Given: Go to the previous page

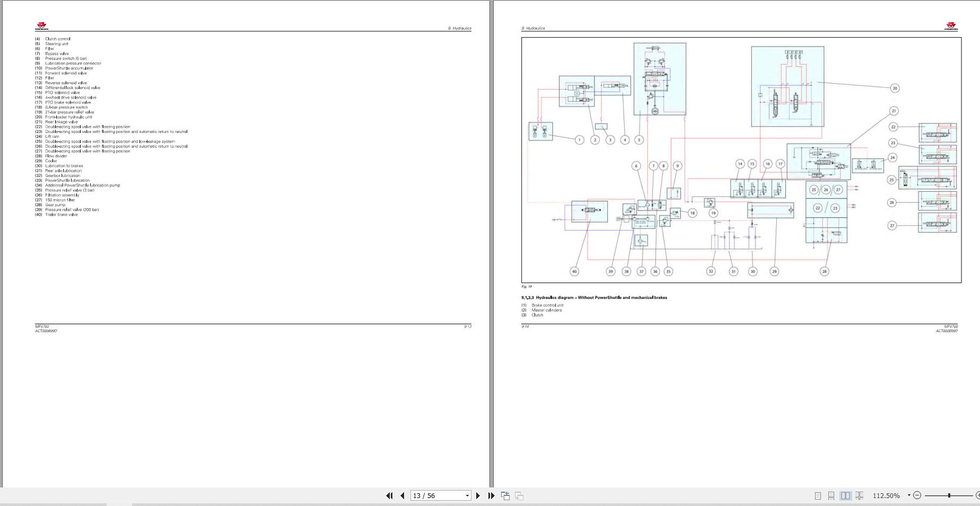Looking at the screenshot, I should [402, 496].
